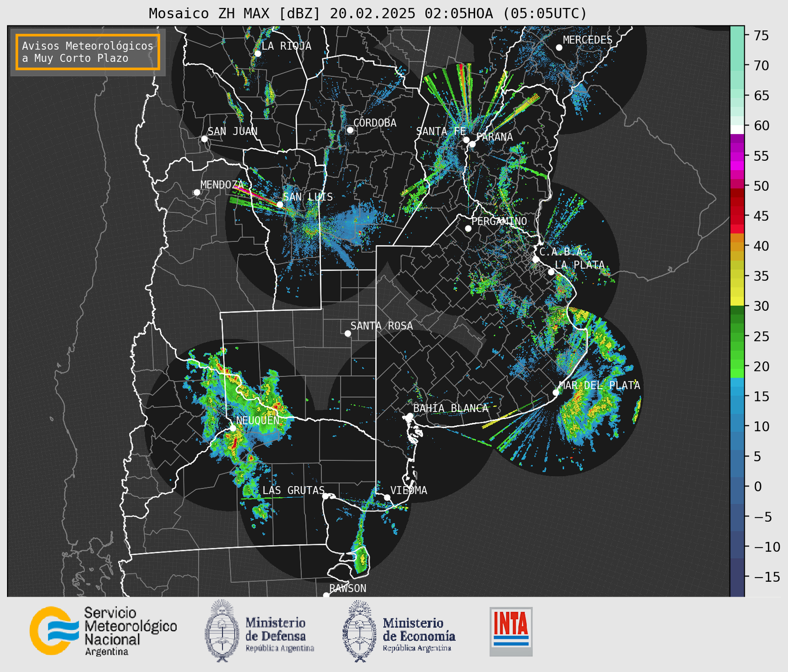Click the LA PLATA city marker dot
Image resolution: width=788 pixels, height=672 pixels.
tap(551, 272)
